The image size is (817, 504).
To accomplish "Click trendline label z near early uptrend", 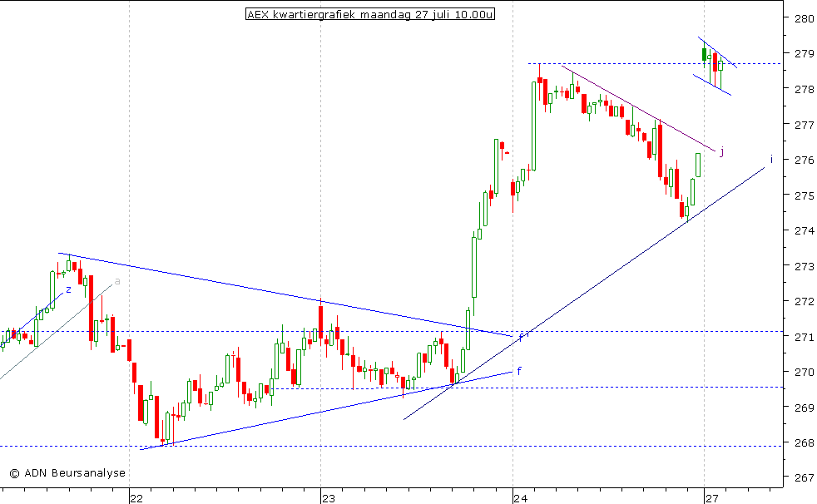I will point(68,289).
